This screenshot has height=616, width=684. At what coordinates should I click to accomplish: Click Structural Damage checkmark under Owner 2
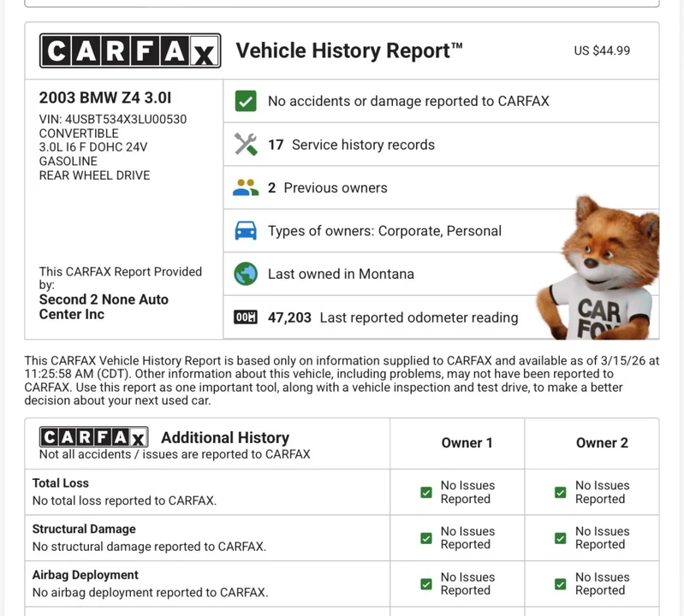561,538
